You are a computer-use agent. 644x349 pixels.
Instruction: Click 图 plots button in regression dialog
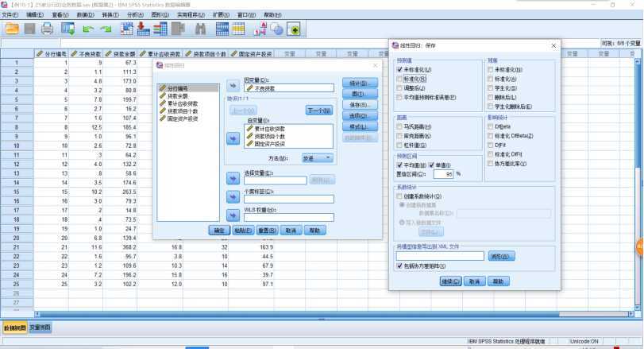coord(360,94)
